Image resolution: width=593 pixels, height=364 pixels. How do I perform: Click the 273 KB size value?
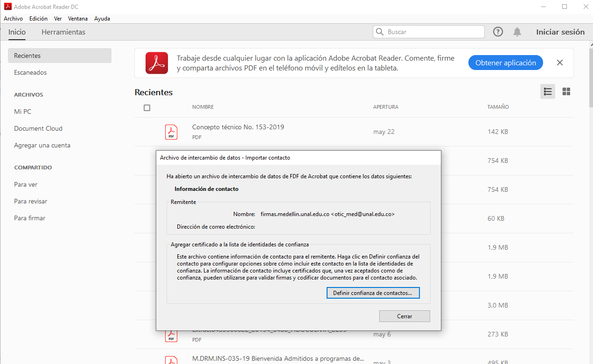click(498, 335)
